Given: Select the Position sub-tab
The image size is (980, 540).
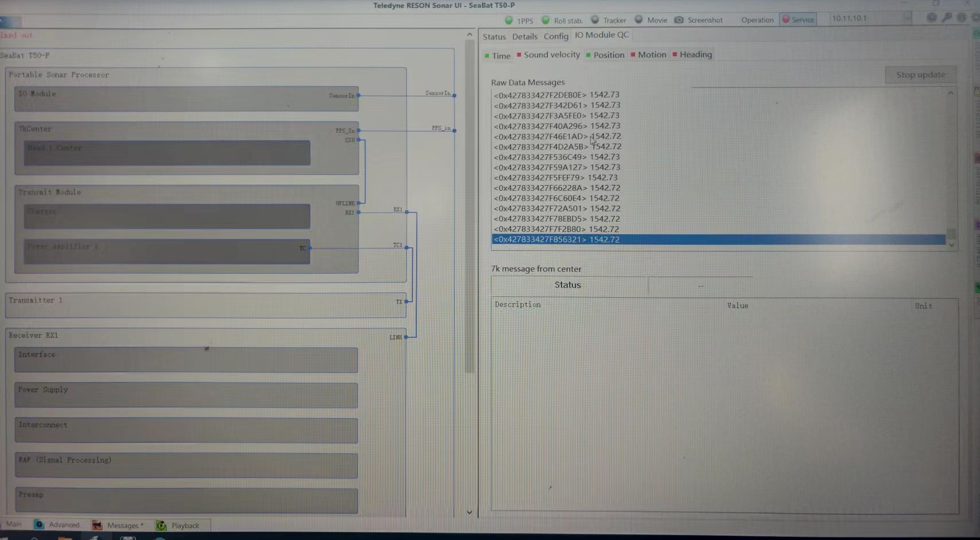Looking at the screenshot, I should click(x=605, y=55).
